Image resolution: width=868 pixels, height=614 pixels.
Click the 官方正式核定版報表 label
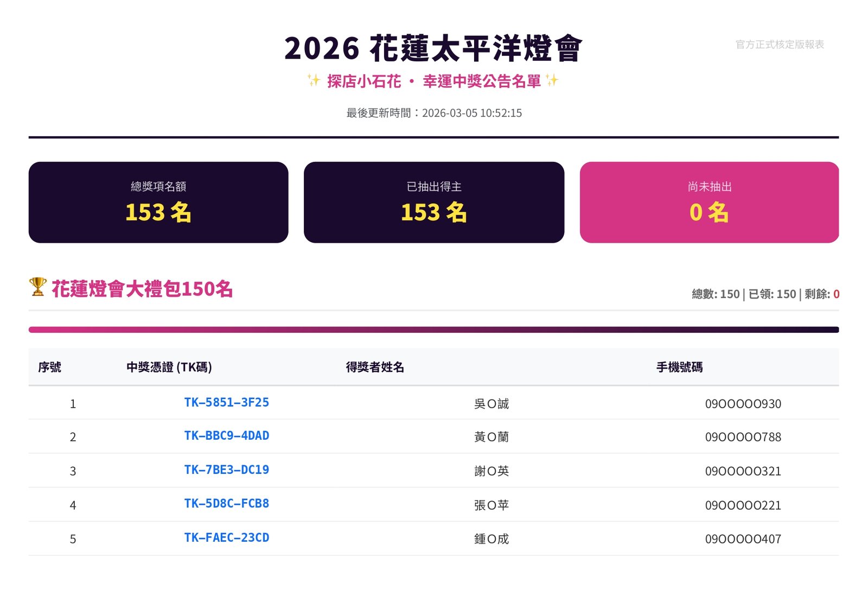pos(780,45)
